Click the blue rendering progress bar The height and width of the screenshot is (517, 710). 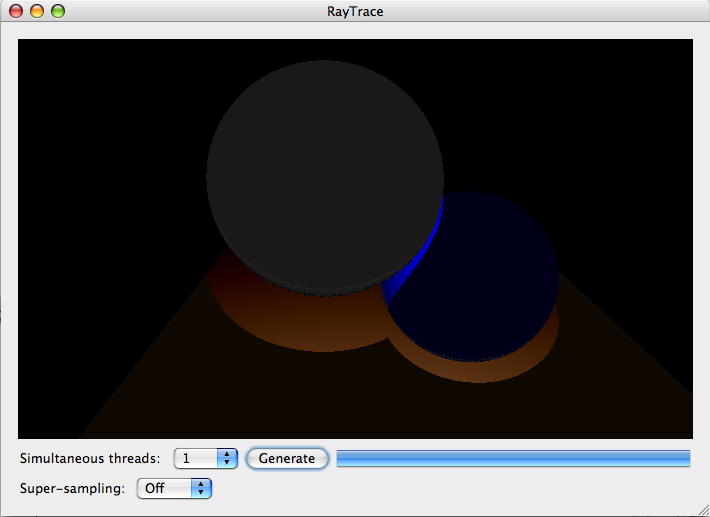click(513, 458)
